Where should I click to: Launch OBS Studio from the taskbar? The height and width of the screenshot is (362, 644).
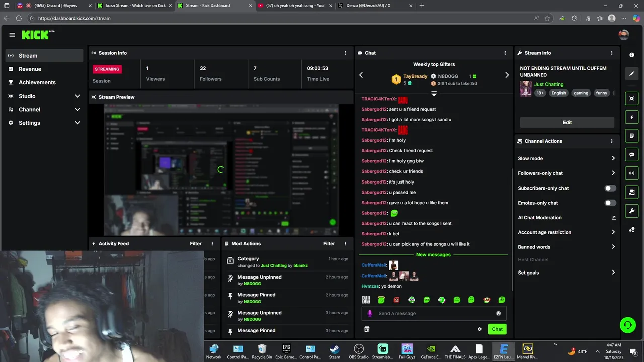coord(359,351)
